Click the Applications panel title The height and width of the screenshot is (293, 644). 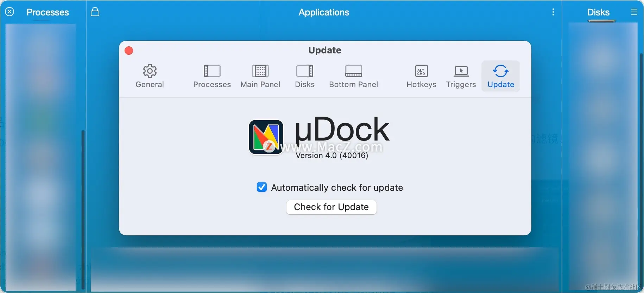[x=324, y=12]
